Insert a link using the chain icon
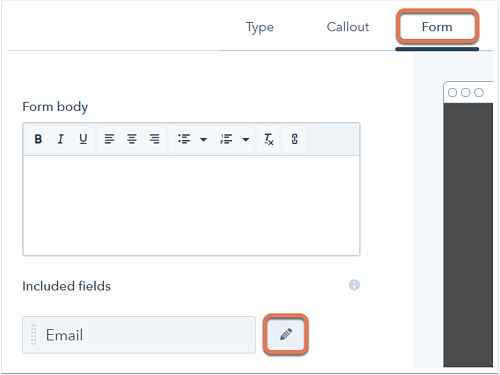The height and width of the screenshot is (375, 500). [x=294, y=139]
